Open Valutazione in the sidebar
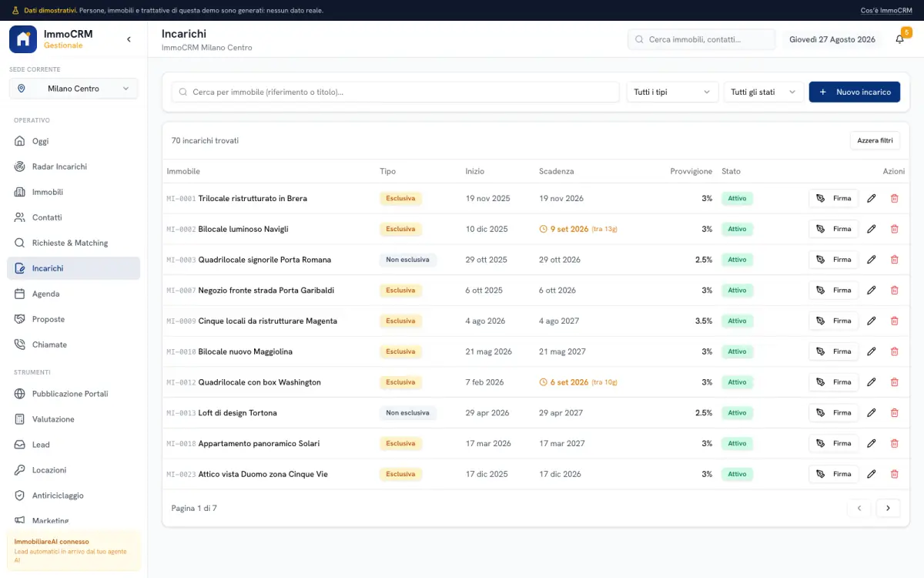Screen dimensions: 924x578 pyautogui.click(x=74, y=419)
